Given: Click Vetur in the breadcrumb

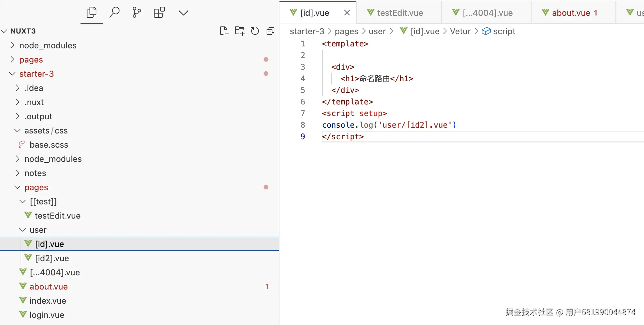Looking at the screenshot, I should click(x=460, y=31).
